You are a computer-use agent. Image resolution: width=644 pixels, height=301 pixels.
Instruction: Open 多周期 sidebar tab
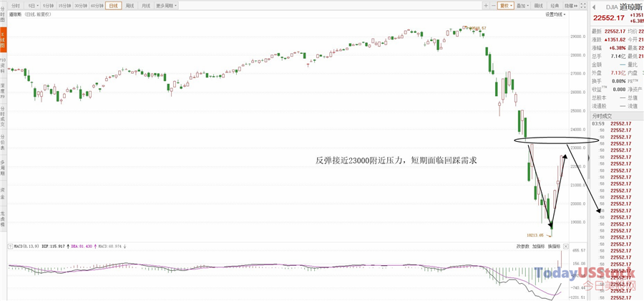[x=3, y=168]
